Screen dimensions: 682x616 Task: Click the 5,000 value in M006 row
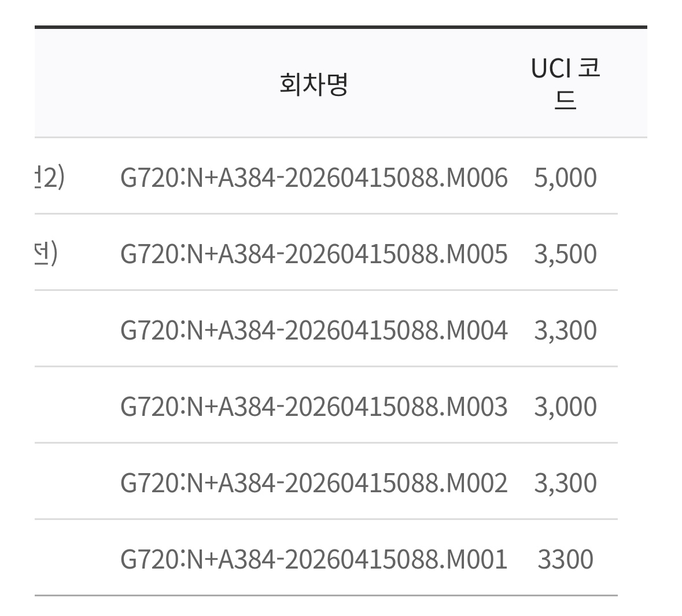[565, 178]
